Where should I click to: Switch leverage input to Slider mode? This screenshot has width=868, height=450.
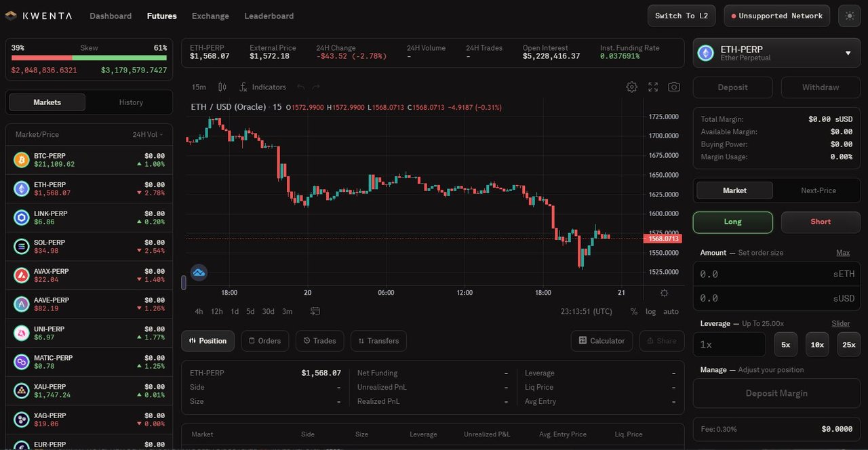841,324
